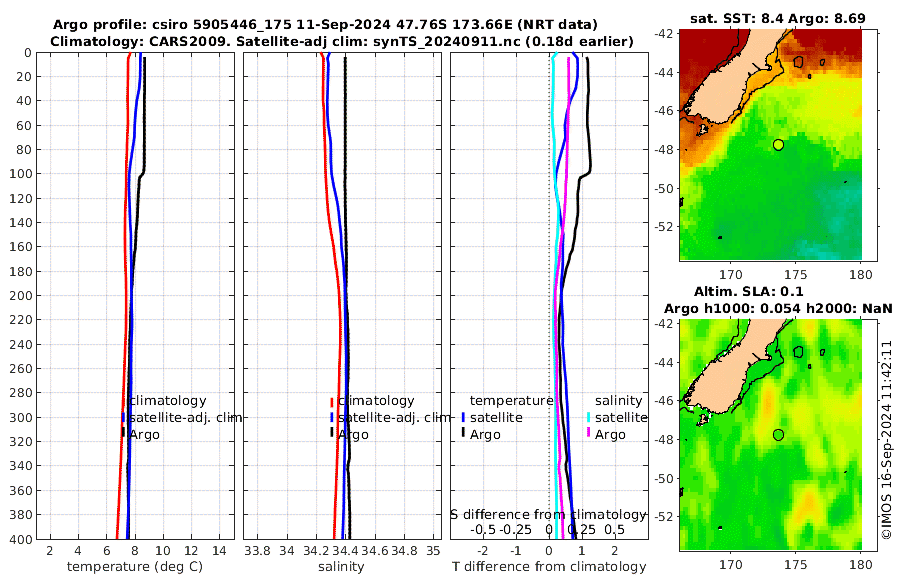
Task: Click S difference tick '-0.5'
Action: click(483, 529)
